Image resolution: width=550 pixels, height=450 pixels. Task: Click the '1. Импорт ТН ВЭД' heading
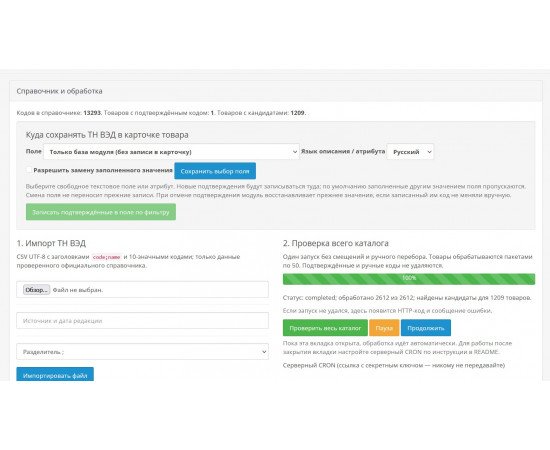click(51, 243)
